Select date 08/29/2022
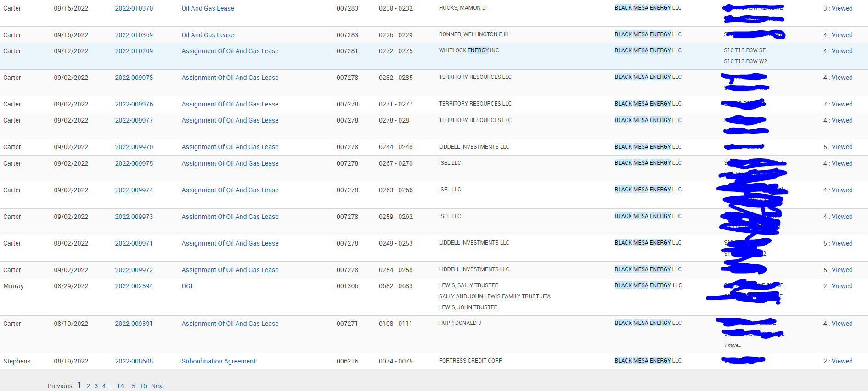 point(71,286)
